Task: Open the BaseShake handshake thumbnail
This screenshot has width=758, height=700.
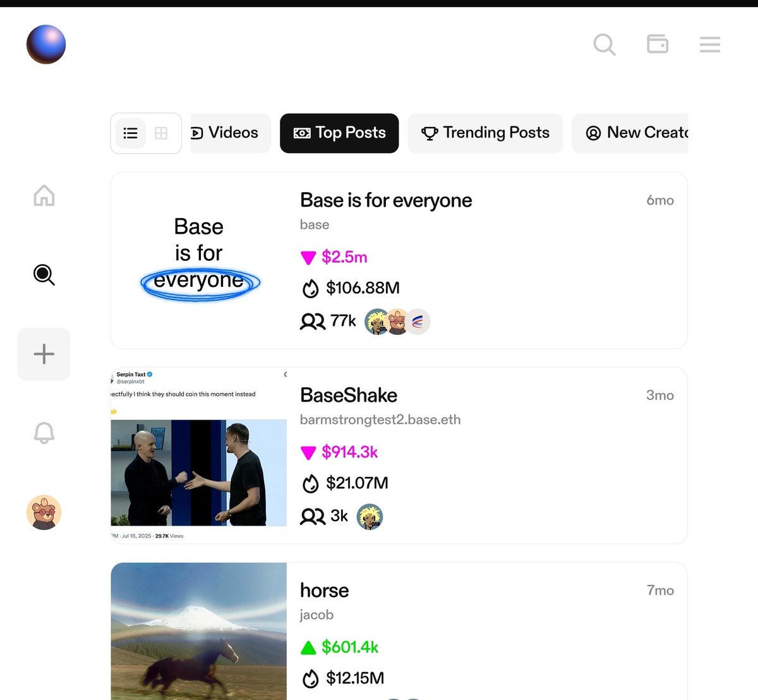Action: click(x=199, y=455)
